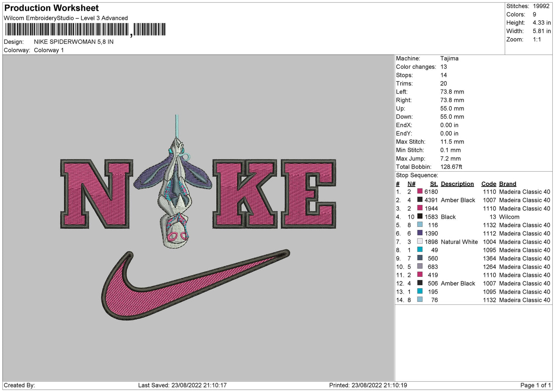Image resolution: width=555 pixels, height=392 pixels.
Task: Select the design name NIKE SPIDERWOMAN 5,8 IN
Action: tap(74, 42)
